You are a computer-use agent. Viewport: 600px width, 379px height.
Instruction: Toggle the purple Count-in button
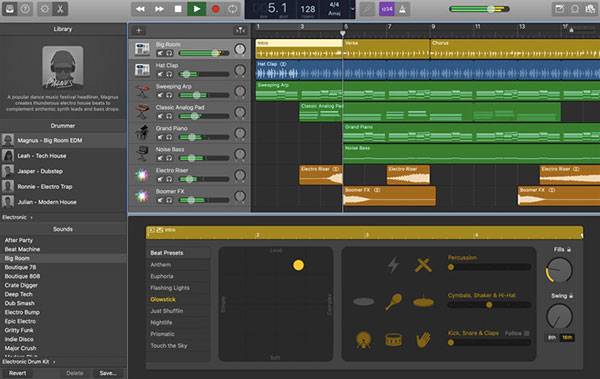387,9
